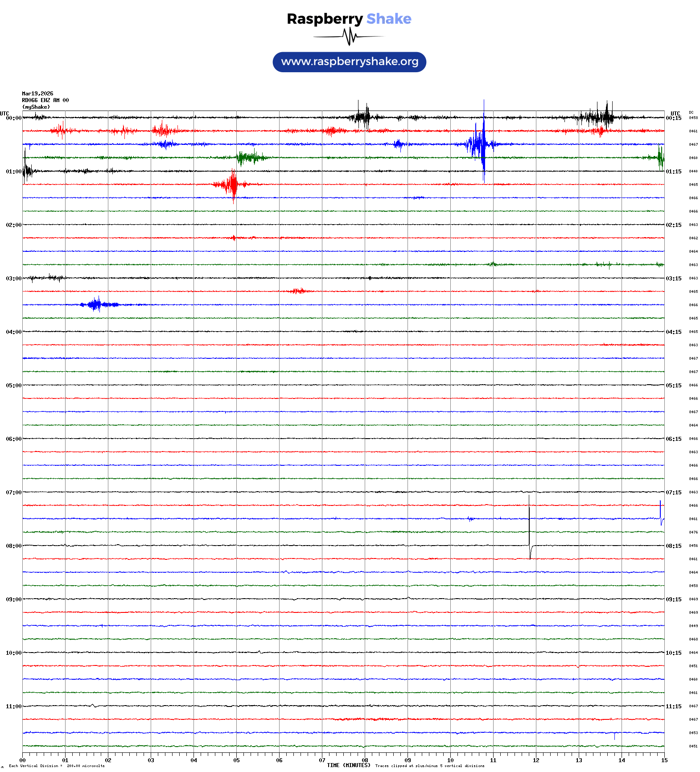Screen dimensions: 700x772
Task: Open the www.raspberryshake.org link
Action: 350,62
